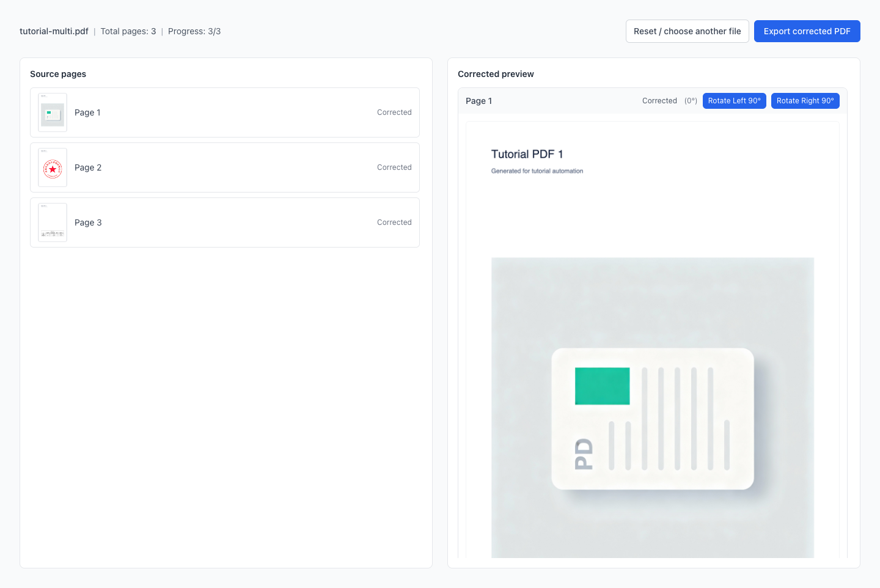Viewport: 880px width, 588px height.
Task: Click the Reset / choose another file button
Action: 687,31
